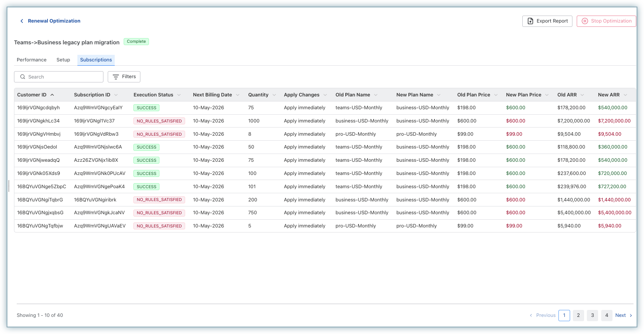The width and height of the screenshot is (644, 334).
Task: Click customer ID 169ljrVGNgcdqbyh
Action: coord(38,108)
